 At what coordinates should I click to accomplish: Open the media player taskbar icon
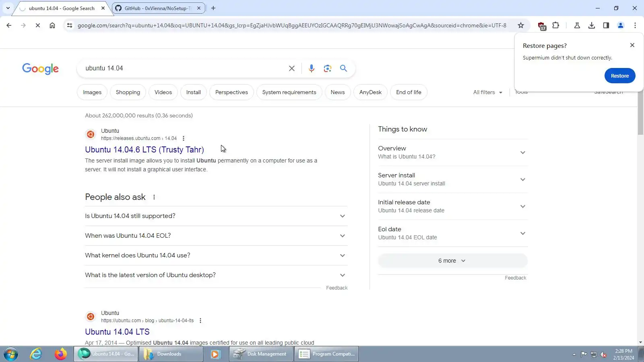pos(215,354)
